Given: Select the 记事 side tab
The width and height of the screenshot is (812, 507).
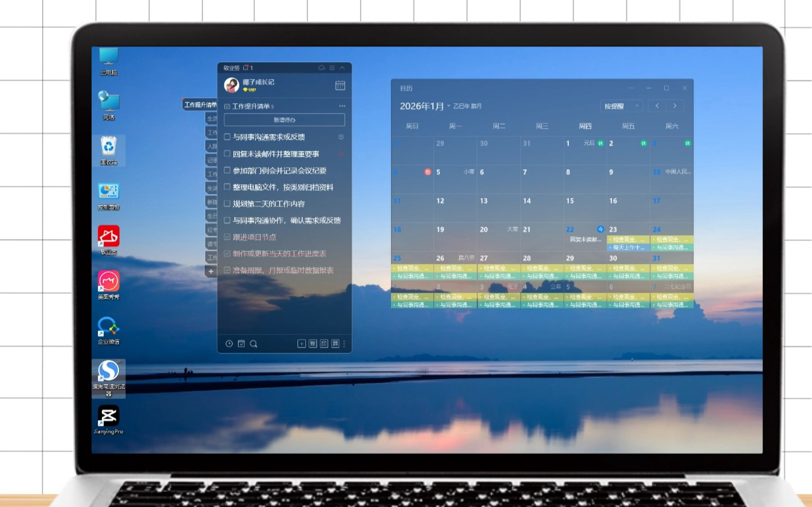Looking at the screenshot, I should click(x=211, y=160).
